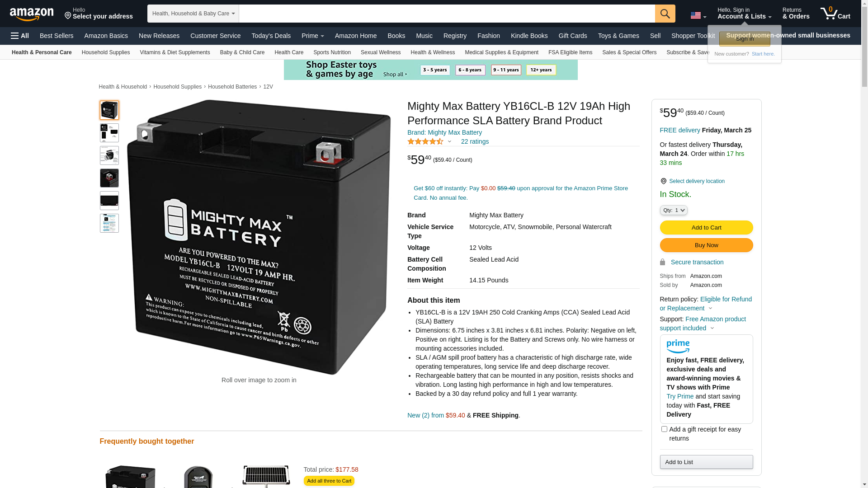Screen dimensions: 868x488
Task: Open Today's Deals in navigation bar
Action: [x=271, y=36]
